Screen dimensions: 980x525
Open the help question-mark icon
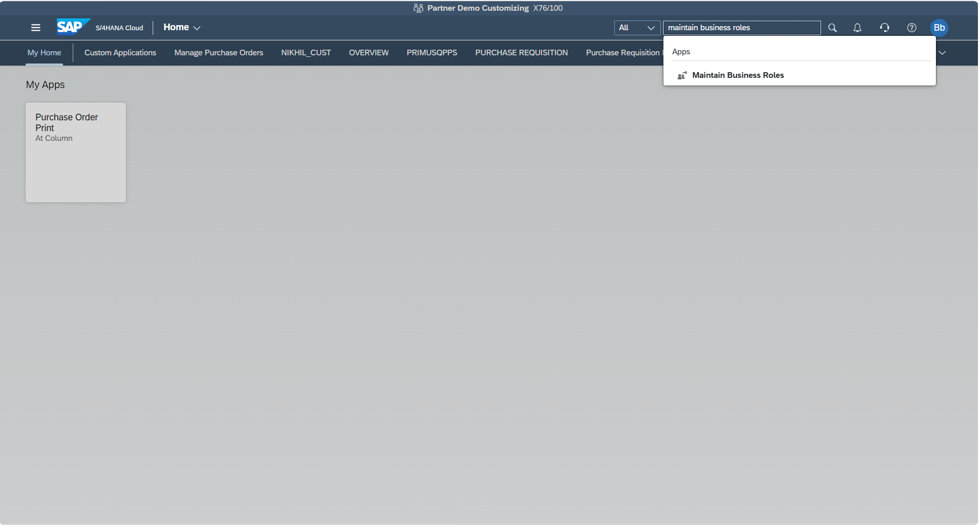click(x=911, y=28)
